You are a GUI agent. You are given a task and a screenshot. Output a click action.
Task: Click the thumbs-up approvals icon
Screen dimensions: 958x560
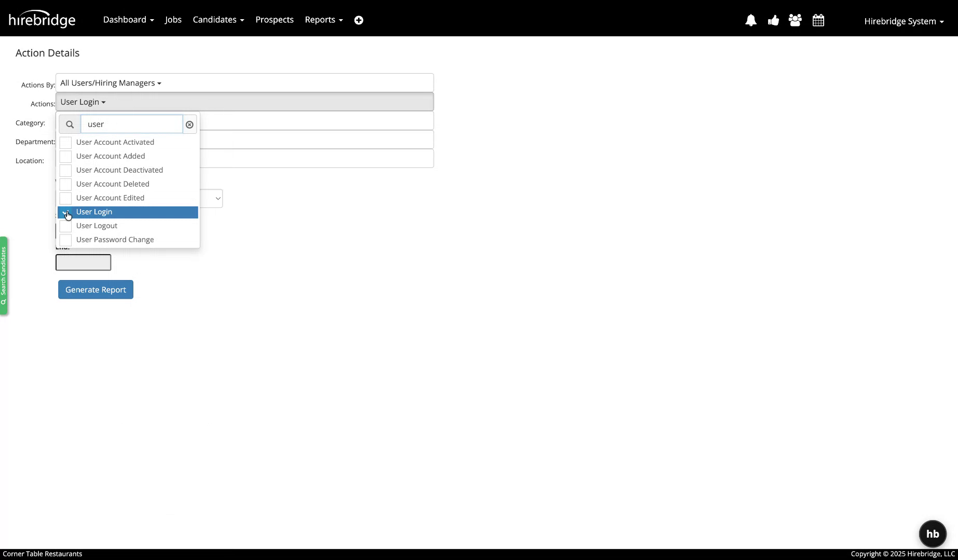(x=773, y=20)
